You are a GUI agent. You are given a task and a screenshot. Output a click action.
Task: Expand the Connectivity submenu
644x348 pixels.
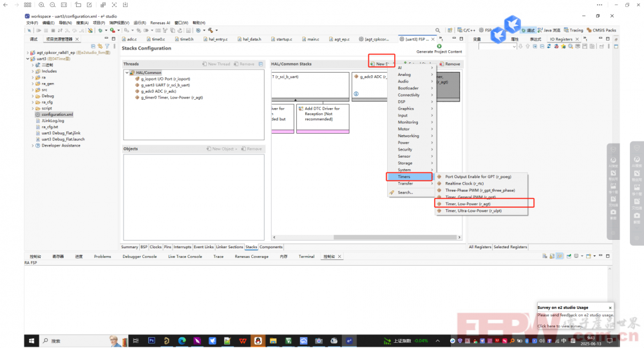411,95
